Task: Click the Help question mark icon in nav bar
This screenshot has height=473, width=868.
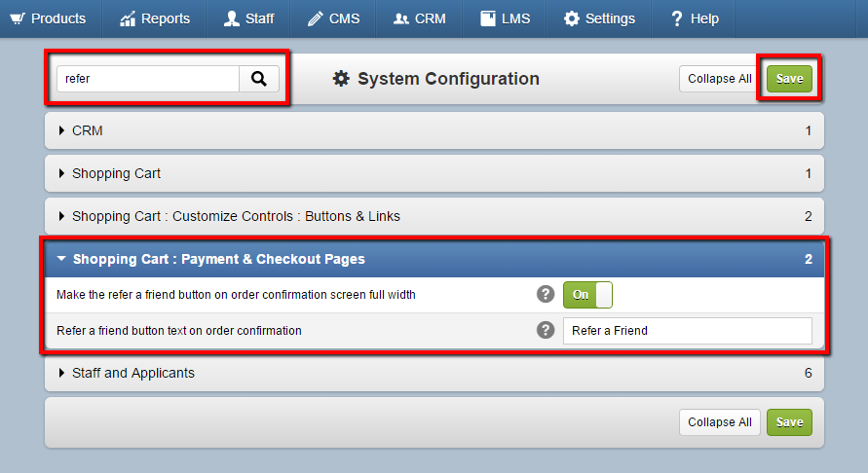Action: point(676,18)
